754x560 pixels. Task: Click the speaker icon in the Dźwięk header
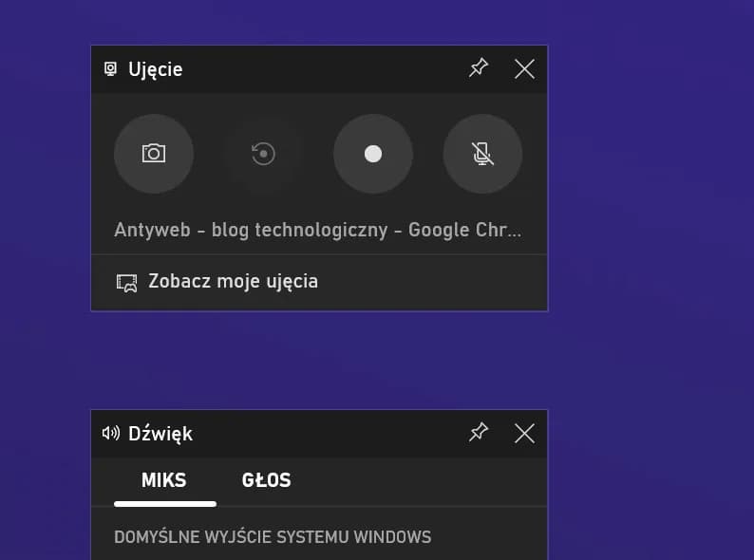(x=111, y=434)
